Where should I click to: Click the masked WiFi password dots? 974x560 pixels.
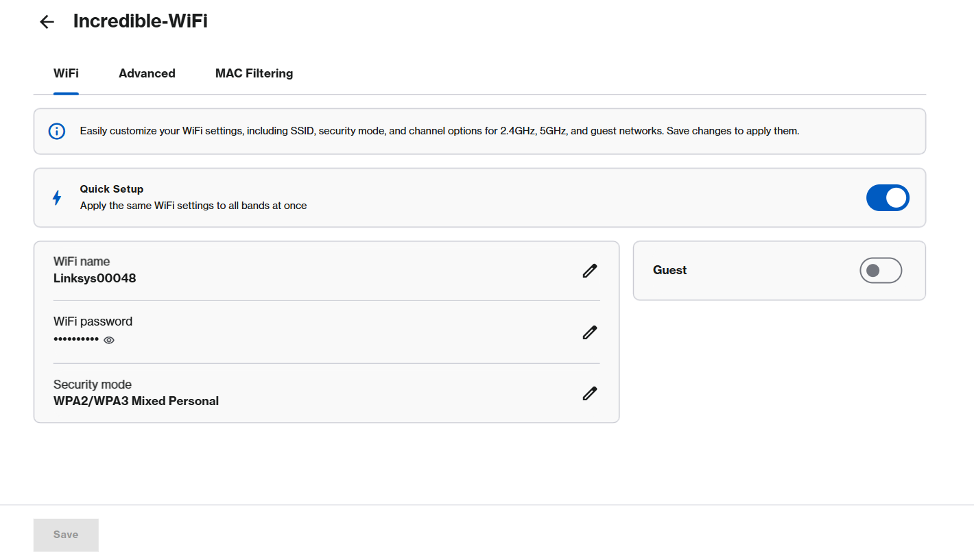click(x=76, y=339)
